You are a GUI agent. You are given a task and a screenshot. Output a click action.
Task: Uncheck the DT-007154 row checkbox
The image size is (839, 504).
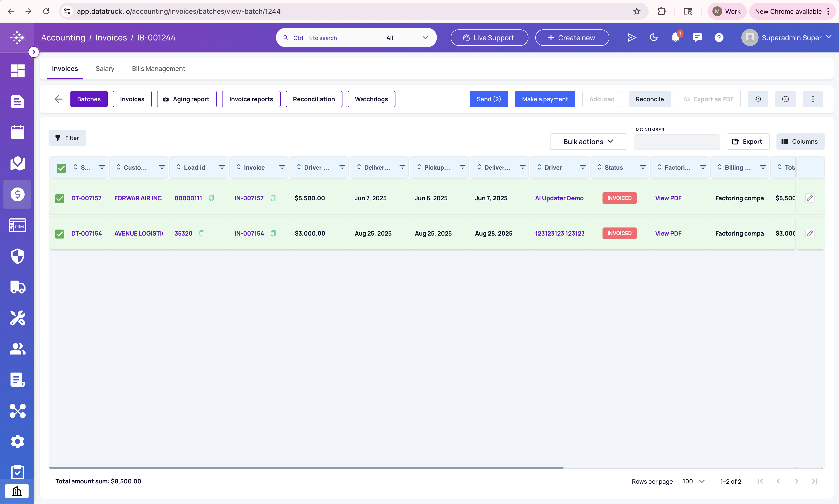coord(59,234)
